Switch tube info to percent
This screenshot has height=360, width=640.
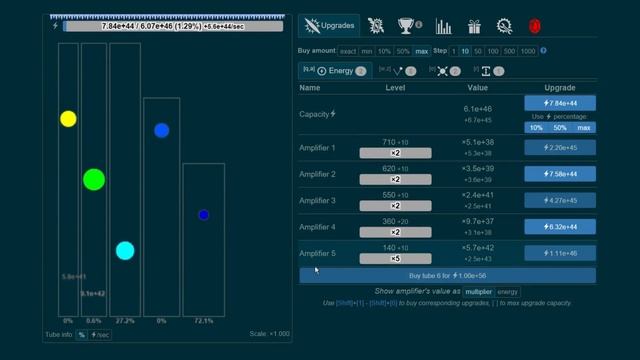pyautogui.click(x=82, y=335)
